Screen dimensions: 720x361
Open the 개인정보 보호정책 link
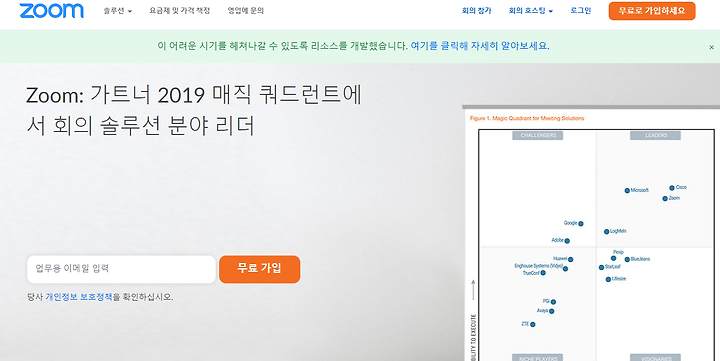(x=79, y=297)
